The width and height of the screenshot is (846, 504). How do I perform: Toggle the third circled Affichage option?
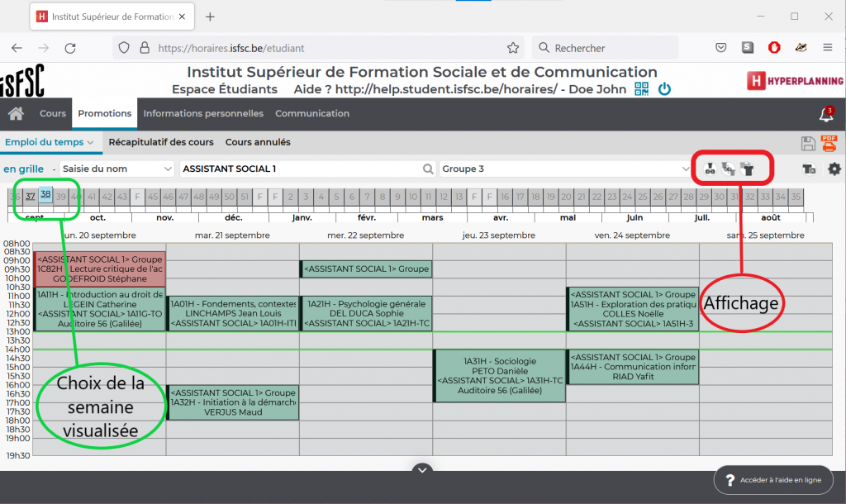pos(747,169)
